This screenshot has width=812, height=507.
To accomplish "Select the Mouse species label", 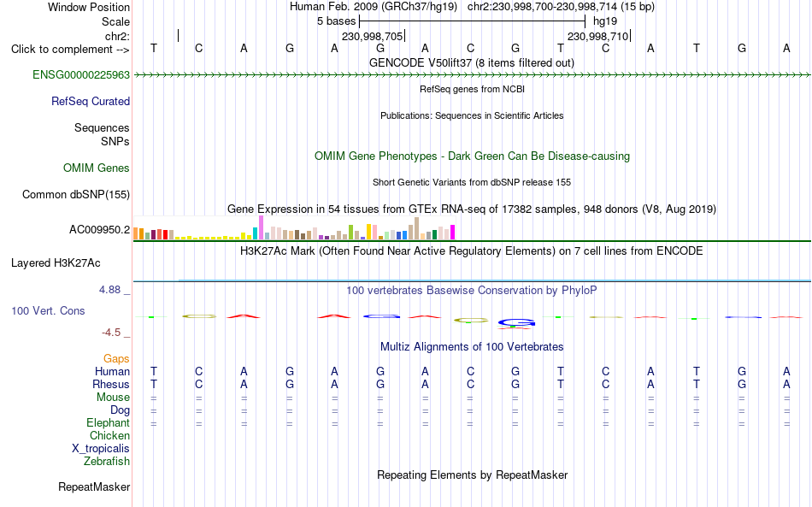I will 113,398.
